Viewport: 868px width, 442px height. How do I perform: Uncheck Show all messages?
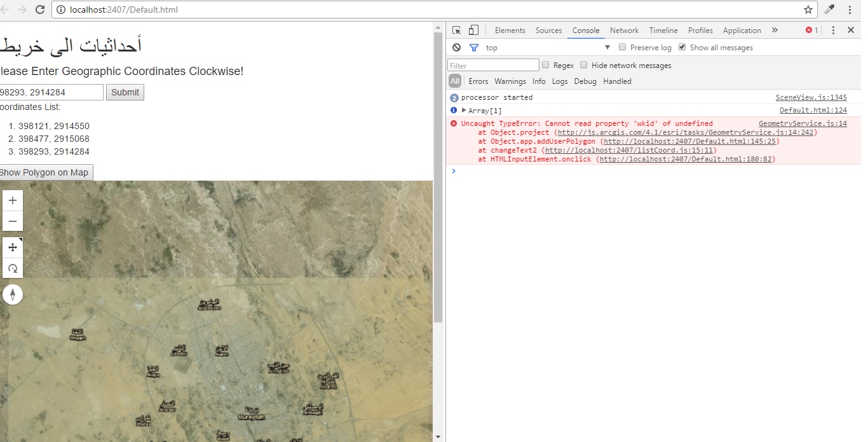click(682, 47)
